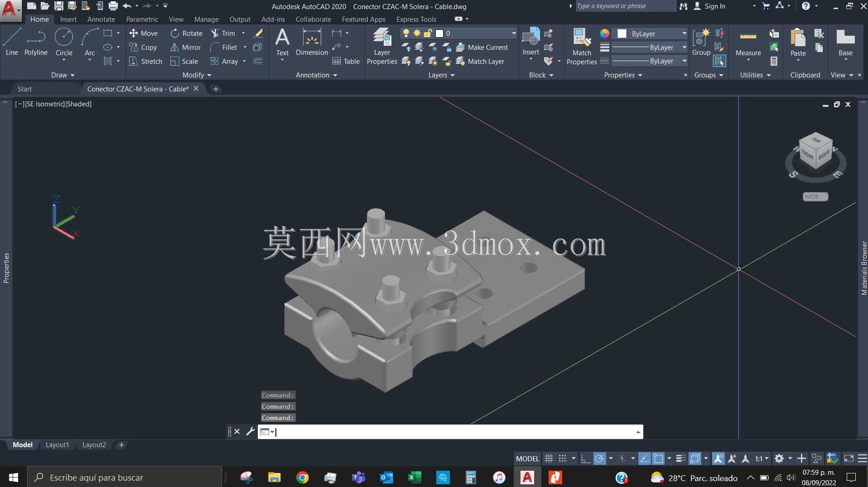Open the Manage ribbon tab
Viewport: 868px width, 487px height.
(x=206, y=19)
